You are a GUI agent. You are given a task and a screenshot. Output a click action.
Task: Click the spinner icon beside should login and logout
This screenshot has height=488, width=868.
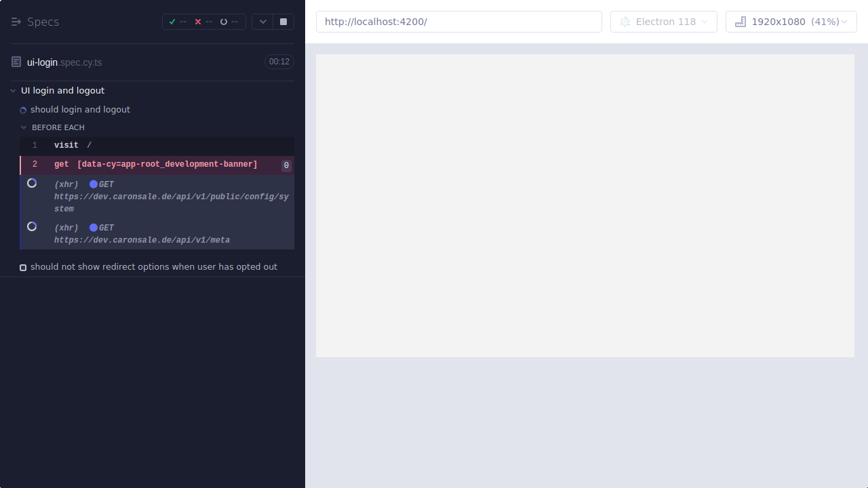pos(23,109)
